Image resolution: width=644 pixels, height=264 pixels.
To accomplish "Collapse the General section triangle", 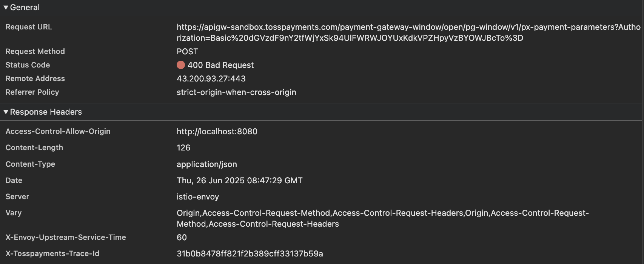I will tap(6, 8).
